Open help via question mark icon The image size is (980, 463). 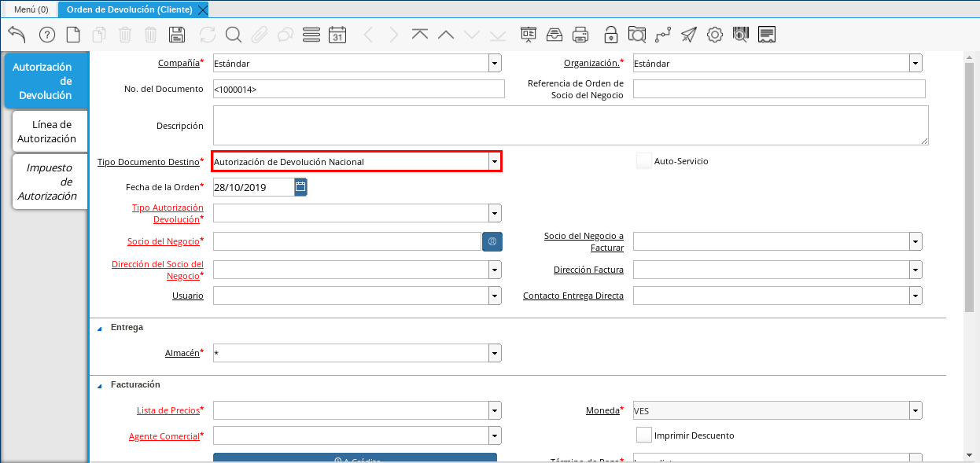pos(47,35)
